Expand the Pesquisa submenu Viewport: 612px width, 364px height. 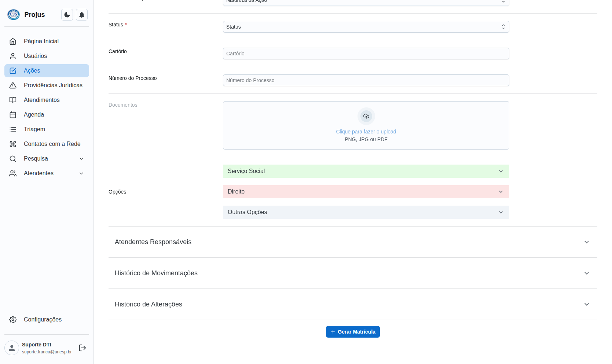coord(47,159)
